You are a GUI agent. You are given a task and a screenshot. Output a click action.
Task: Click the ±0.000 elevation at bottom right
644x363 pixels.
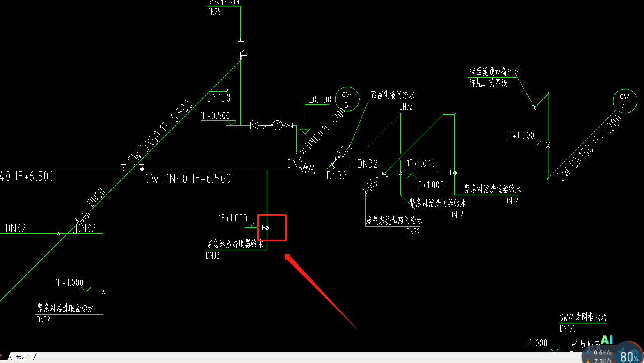click(536, 343)
